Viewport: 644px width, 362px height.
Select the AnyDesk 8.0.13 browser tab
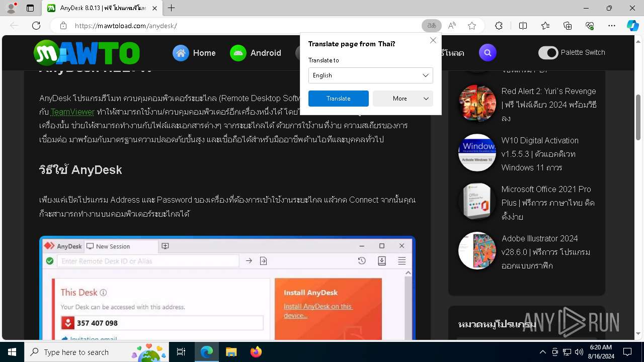[x=102, y=8]
